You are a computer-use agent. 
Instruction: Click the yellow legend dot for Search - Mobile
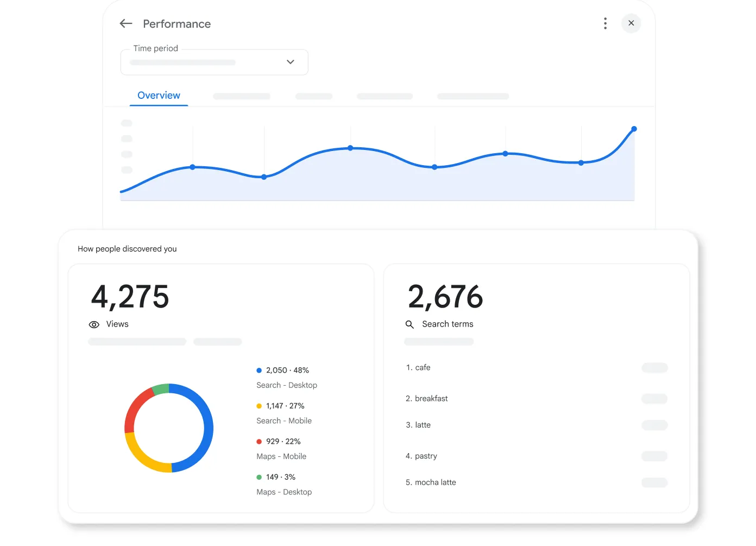259,405
